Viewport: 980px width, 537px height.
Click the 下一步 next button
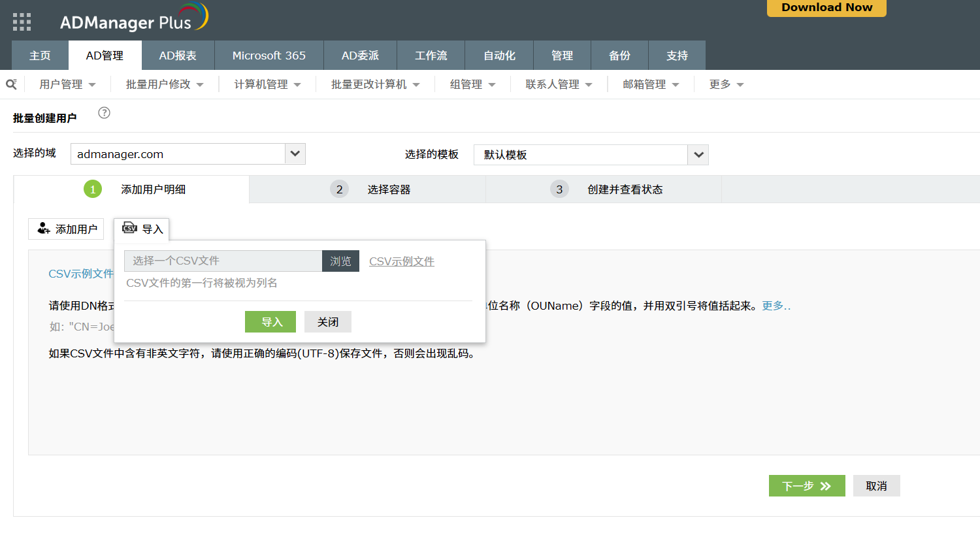806,486
